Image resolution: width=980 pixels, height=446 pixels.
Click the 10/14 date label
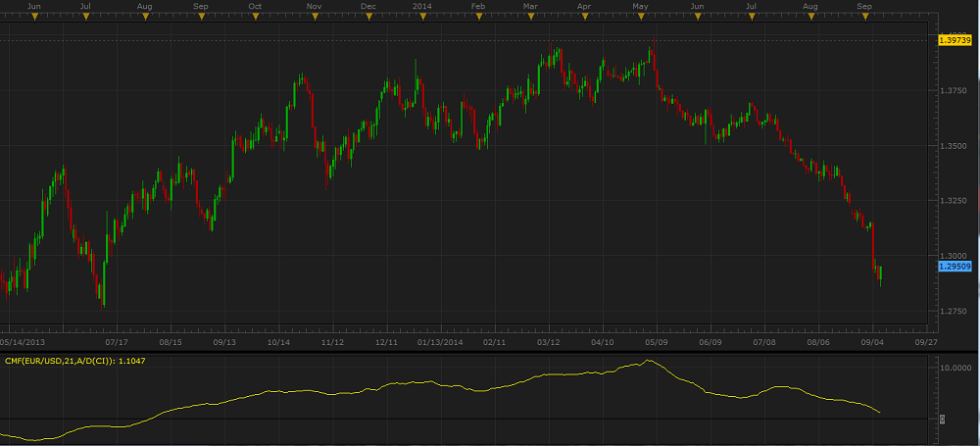[x=278, y=342]
